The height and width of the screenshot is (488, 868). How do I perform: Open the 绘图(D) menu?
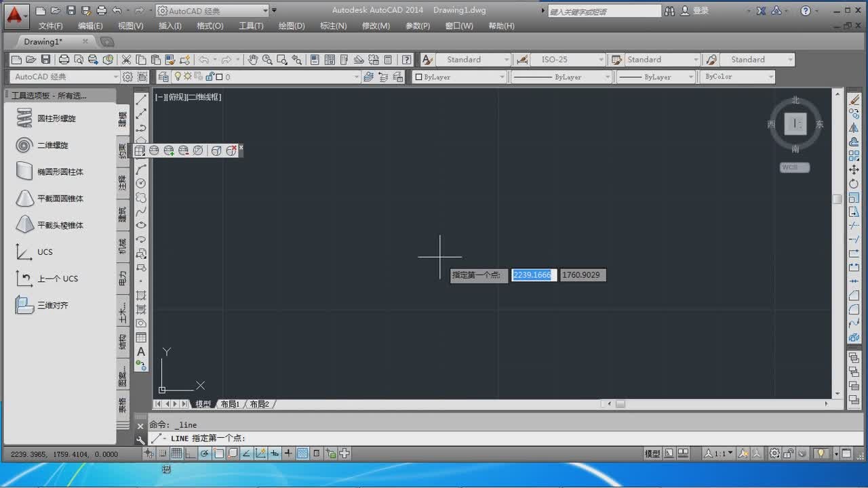pos(292,26)
